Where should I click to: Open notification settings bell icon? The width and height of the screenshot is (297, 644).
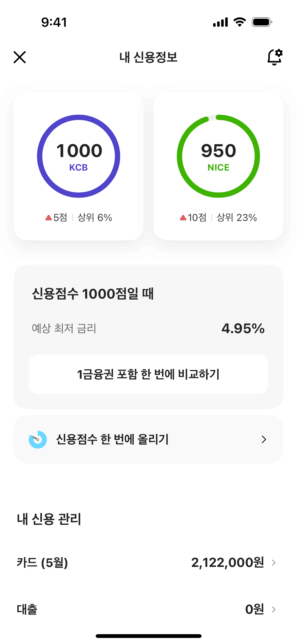275,57
